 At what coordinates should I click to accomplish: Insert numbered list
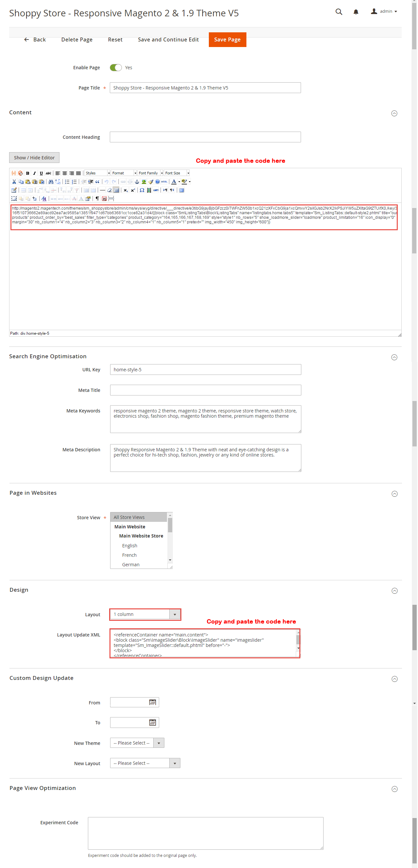click(x=75, y=182)
